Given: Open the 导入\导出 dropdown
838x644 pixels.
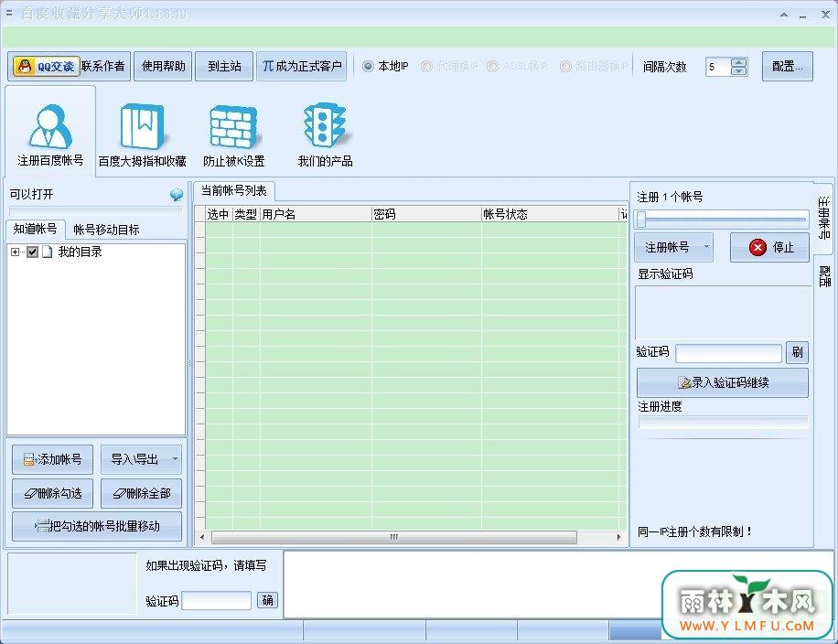Looking at the screenshot, I should pyautogui.click(x=141, y=459).
